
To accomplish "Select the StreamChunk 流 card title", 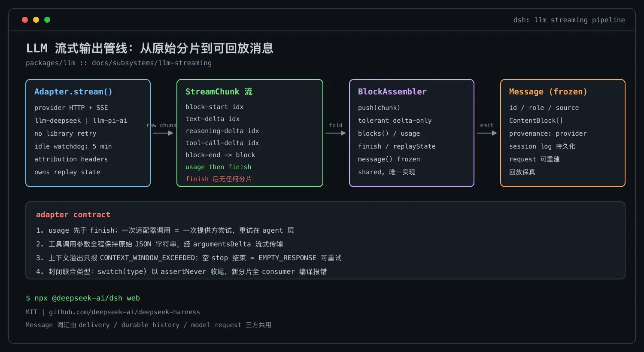I will point(219,91).
